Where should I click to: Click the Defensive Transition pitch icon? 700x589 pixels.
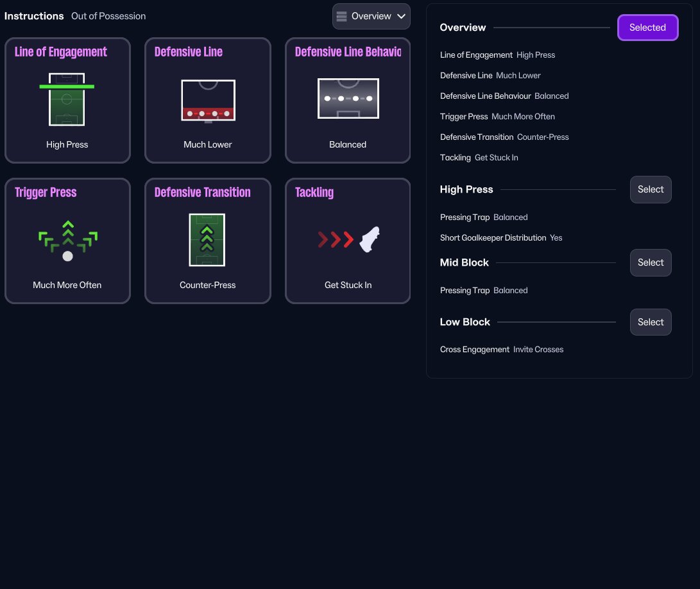(x=207, y=240)
